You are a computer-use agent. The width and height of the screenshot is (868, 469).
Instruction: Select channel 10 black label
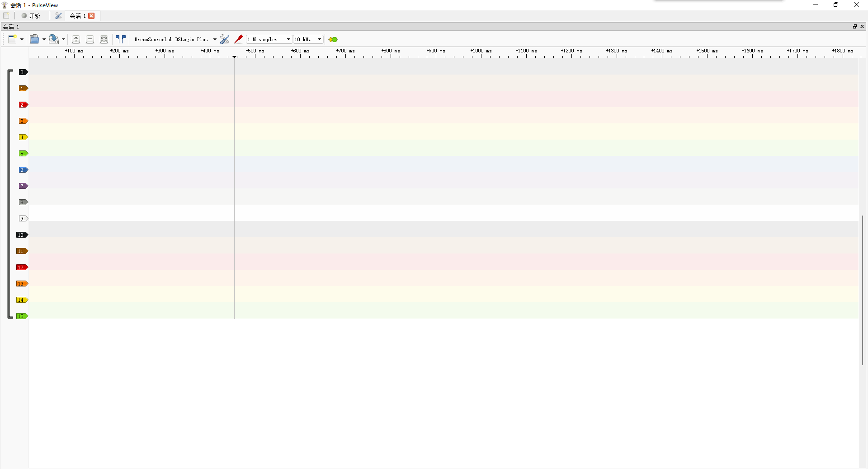coord(22,235)
